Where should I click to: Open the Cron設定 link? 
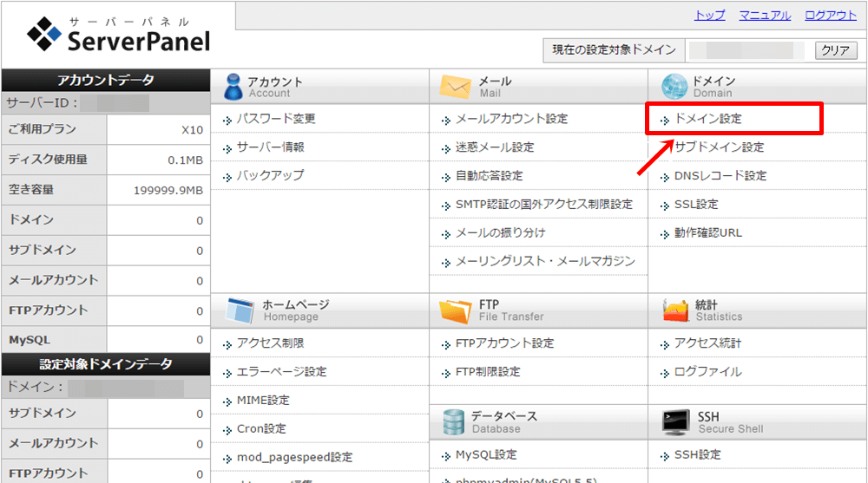[261, 429]
